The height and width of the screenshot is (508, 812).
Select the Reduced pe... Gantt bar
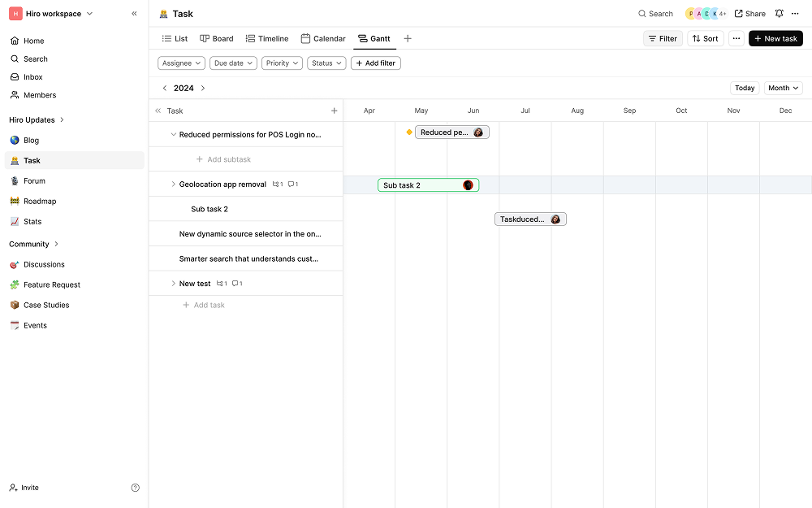452,132
